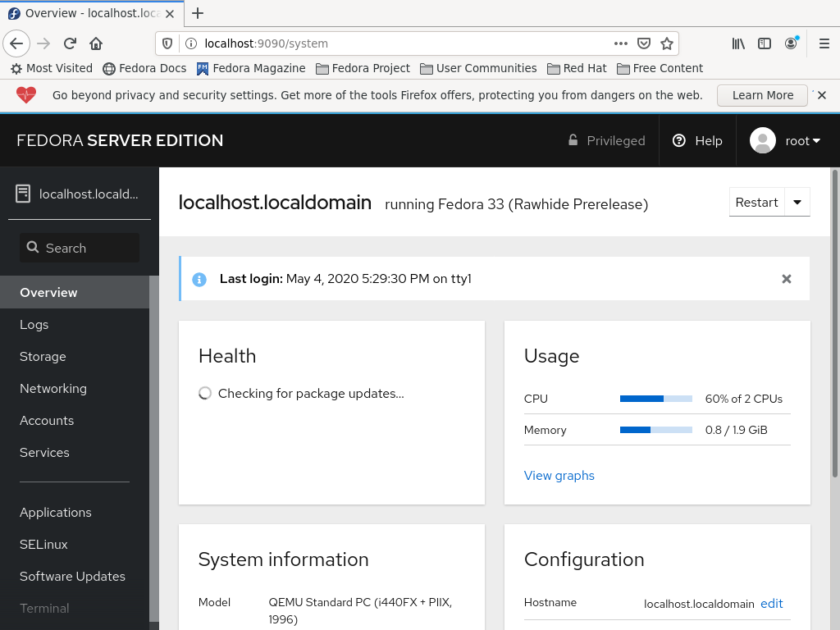Click the localhost.localdomain page heading
Viewport: 840px width, 630px height.
pos(275,203)
